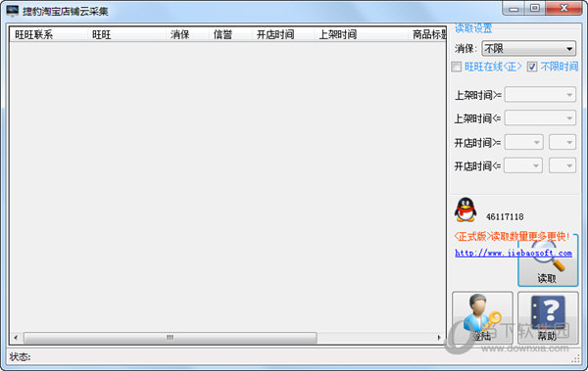Viewport: 588px width, 371px height.
Task: Click the 状态 status bar label
Action: 20,356
